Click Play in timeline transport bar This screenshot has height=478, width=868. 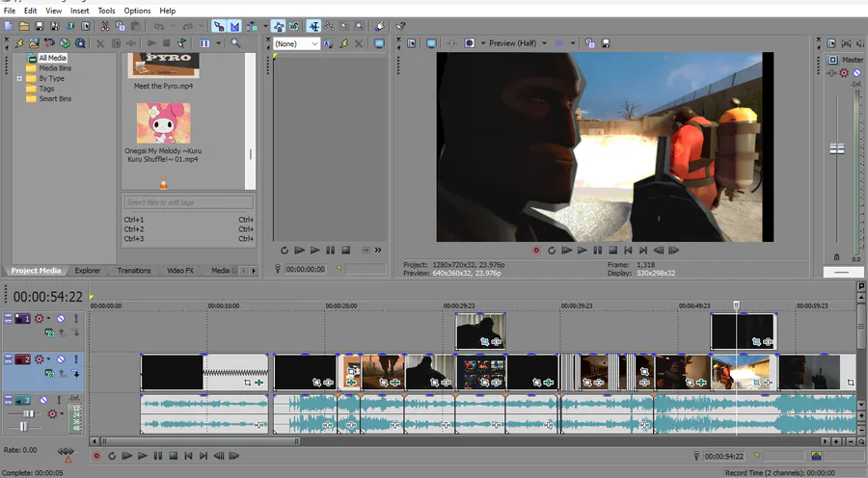(x=143, y=456)
